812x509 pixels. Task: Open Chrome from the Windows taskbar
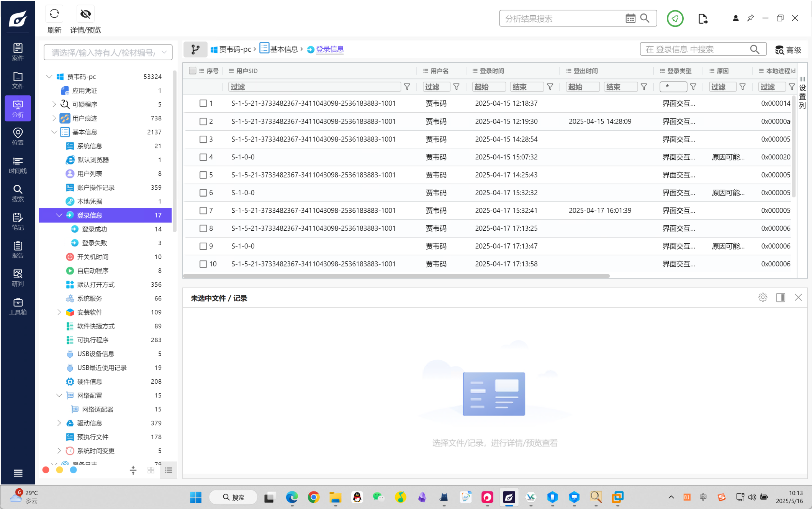313,497
